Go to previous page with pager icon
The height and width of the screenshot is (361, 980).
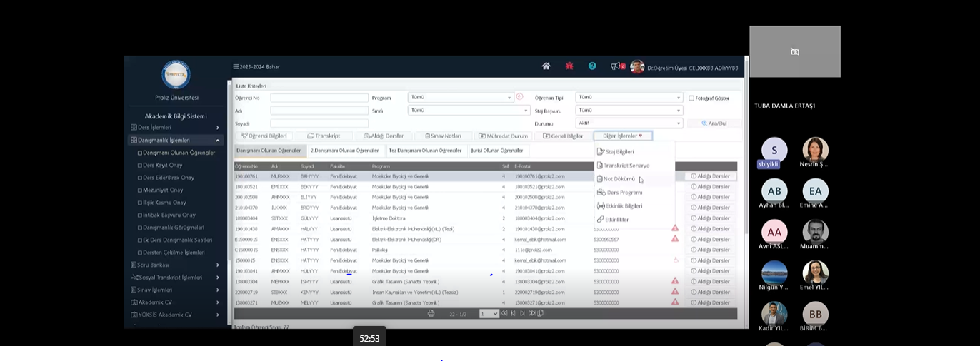tap(513, 313)
